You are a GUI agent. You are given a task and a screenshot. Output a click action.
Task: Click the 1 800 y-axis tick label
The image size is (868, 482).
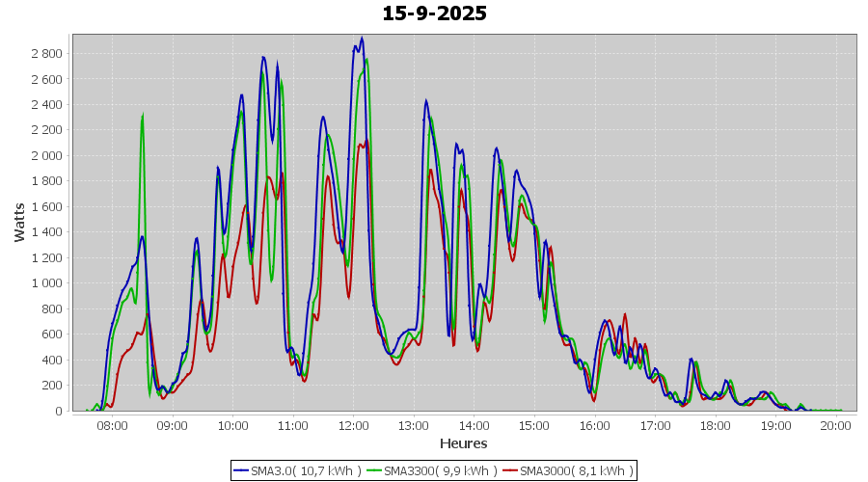click(x=47, y=181)
